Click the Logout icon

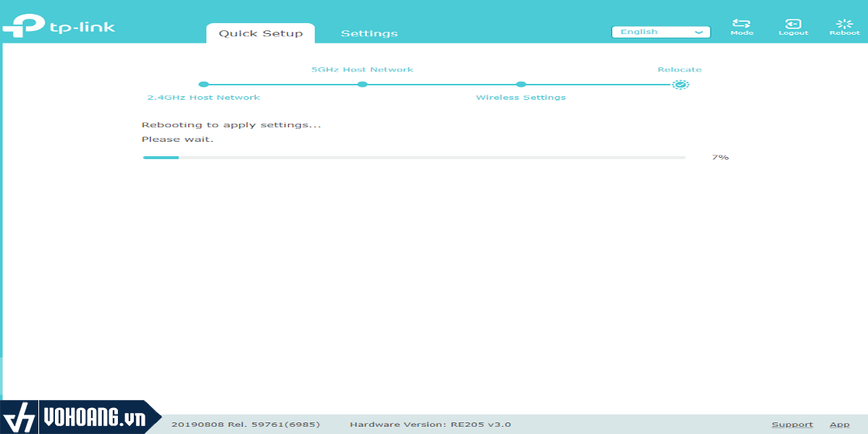tap(793, 24)
